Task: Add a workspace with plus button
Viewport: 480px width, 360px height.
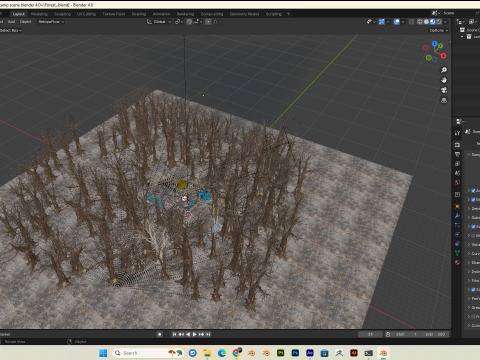Action: pyautogui.click(x=288, y=14)
